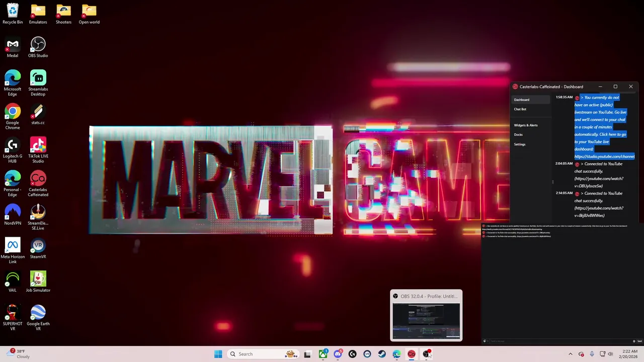Image resolution: width=644 pixels, height=362 pixels.
Task: Click the microphone tray icon
Action: coord(592,354)
